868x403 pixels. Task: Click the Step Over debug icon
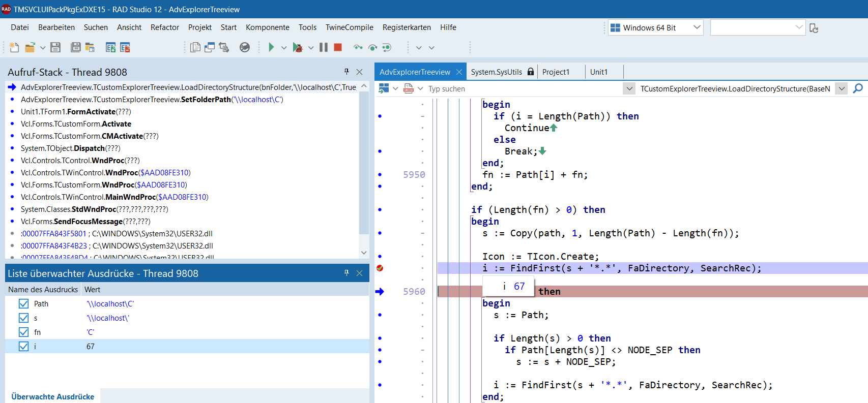click(x=373, y=47)
